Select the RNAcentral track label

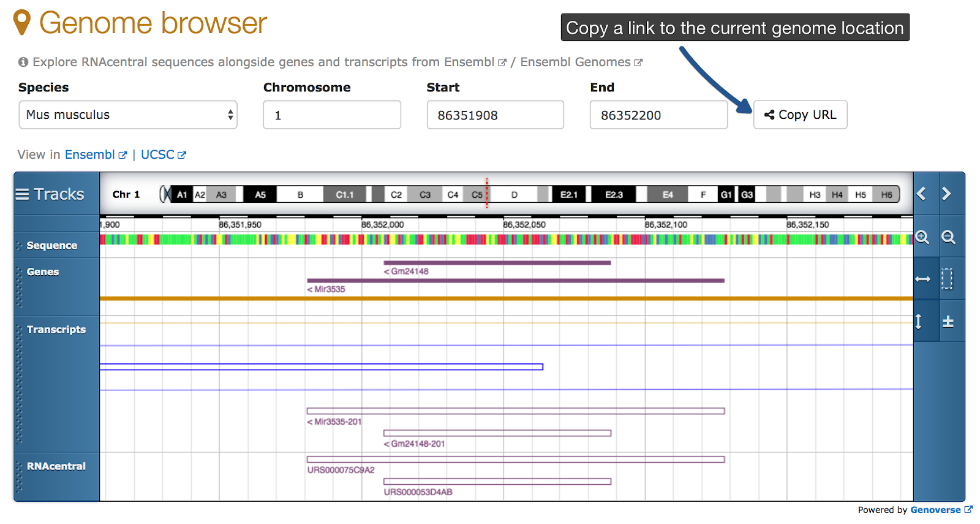[56, 466]
